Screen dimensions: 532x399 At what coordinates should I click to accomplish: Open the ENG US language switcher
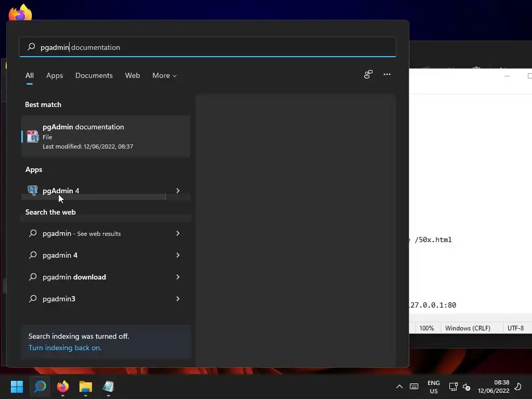434,387
